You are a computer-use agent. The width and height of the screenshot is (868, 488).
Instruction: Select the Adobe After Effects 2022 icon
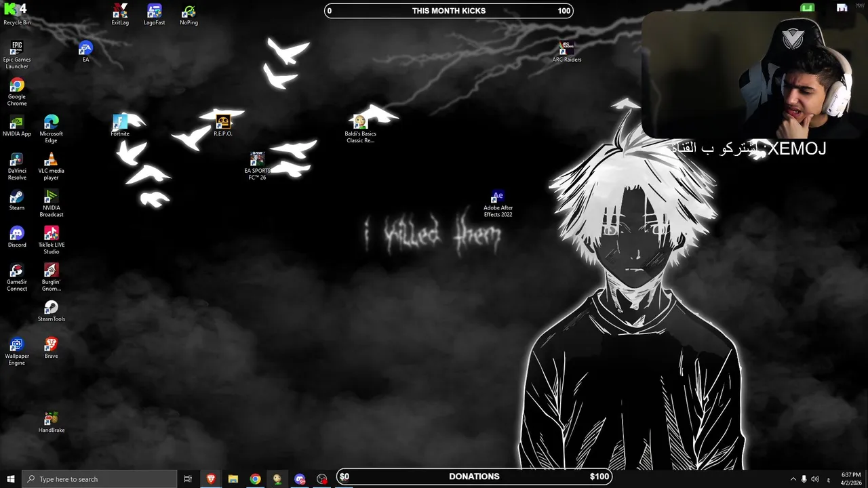click(x=498, y=203)
